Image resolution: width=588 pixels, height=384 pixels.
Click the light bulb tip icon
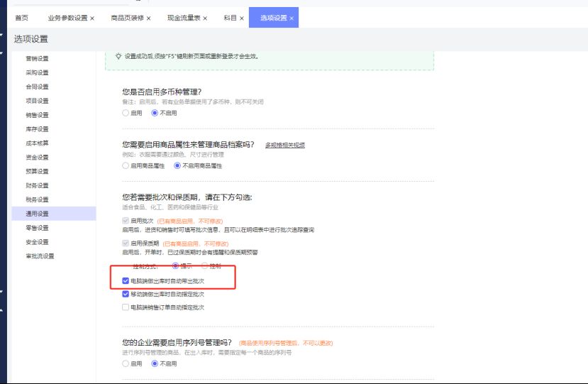[118, 56]
